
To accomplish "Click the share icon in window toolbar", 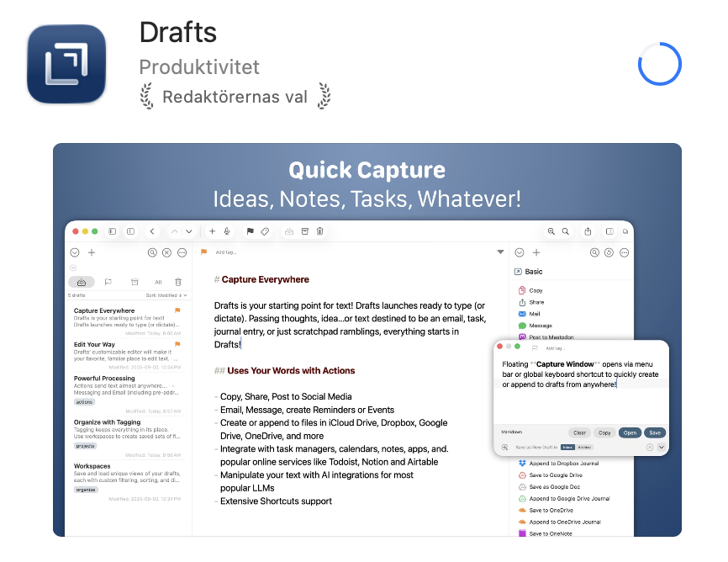I will click(588, 231).
